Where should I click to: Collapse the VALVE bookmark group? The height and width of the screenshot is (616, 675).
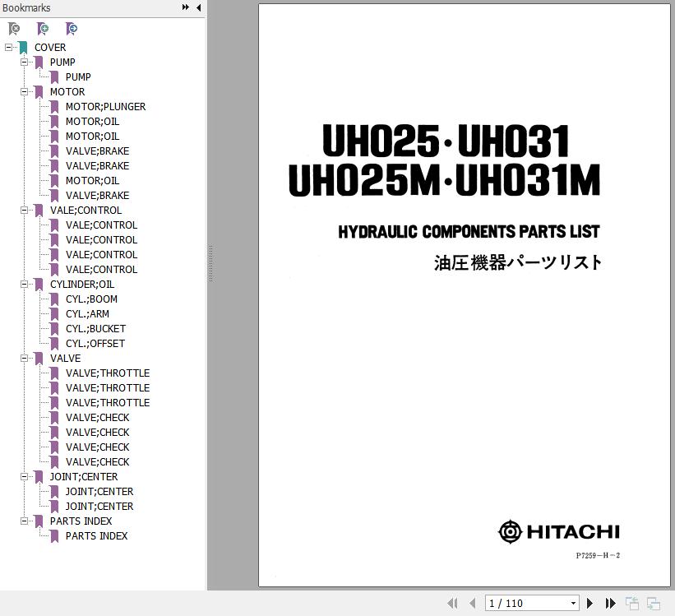click(x=24, y=359)
